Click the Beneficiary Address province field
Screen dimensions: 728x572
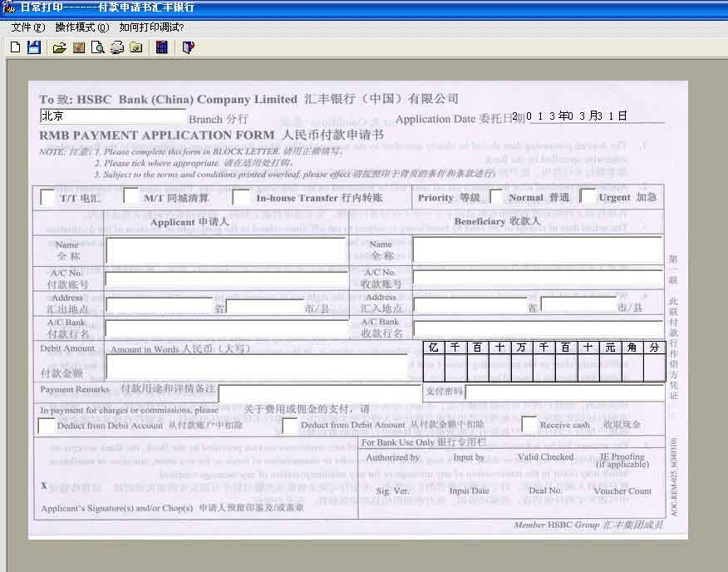[470, 305]
